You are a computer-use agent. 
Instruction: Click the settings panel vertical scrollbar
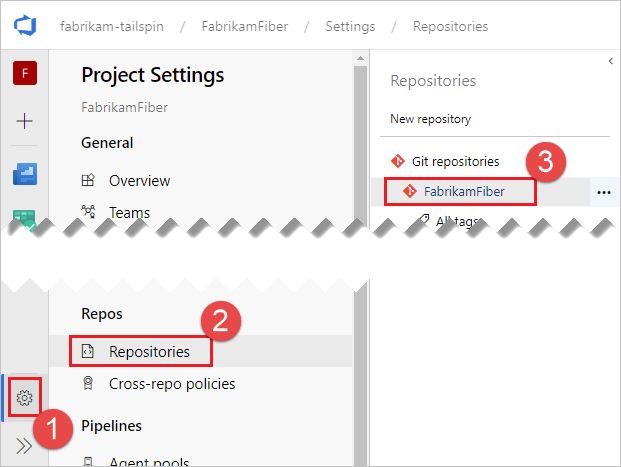point(359,150)
